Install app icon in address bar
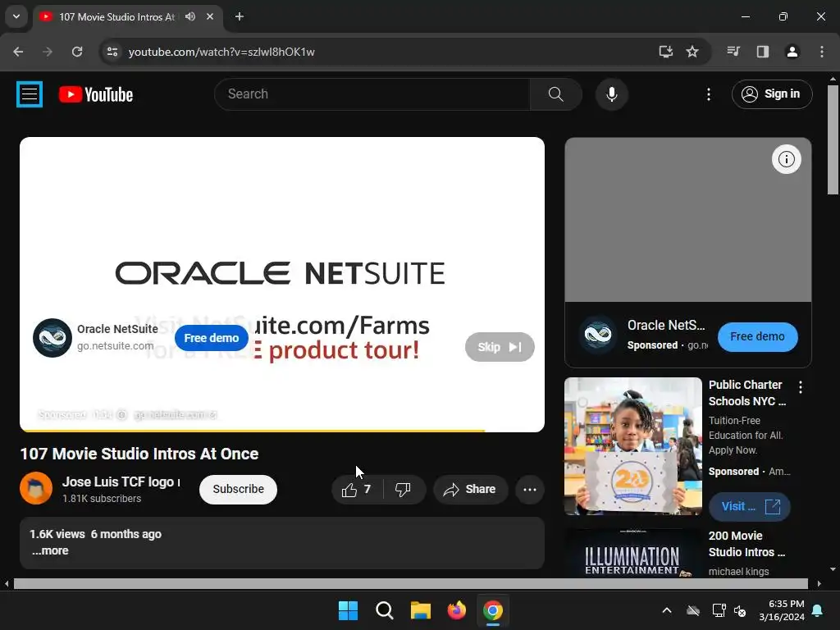Image resolution: width=840 pixels, height=630 pixels. pyautogui.click(x=665, y=52)
